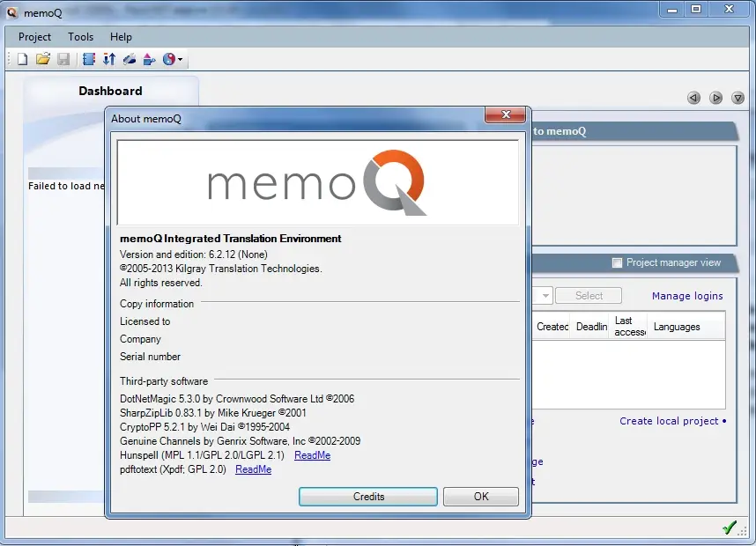
Task: Click the right arrow navigation button
Action: point(716,98)
